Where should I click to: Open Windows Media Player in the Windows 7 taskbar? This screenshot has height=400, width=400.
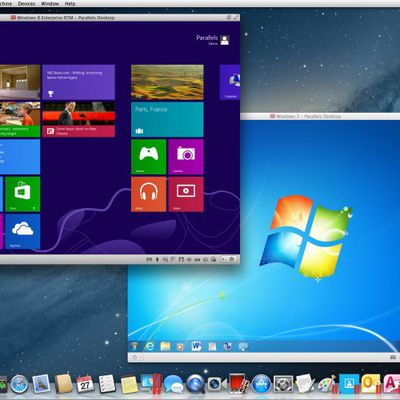pyautogui.click(x=180, y=347)
